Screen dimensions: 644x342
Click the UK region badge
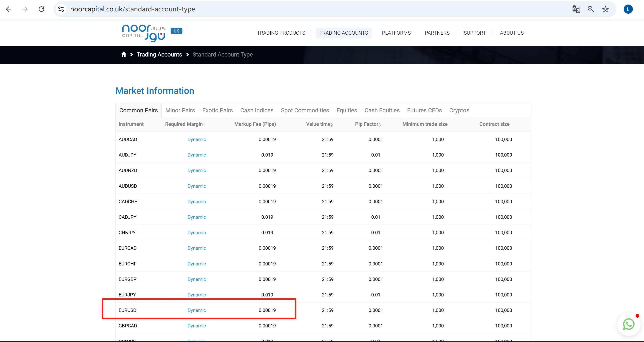pos(176,31)
